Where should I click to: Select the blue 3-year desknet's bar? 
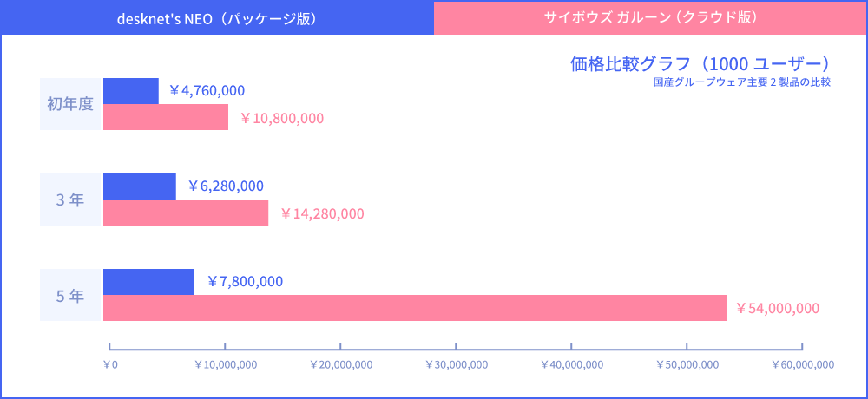coord(139,186)
